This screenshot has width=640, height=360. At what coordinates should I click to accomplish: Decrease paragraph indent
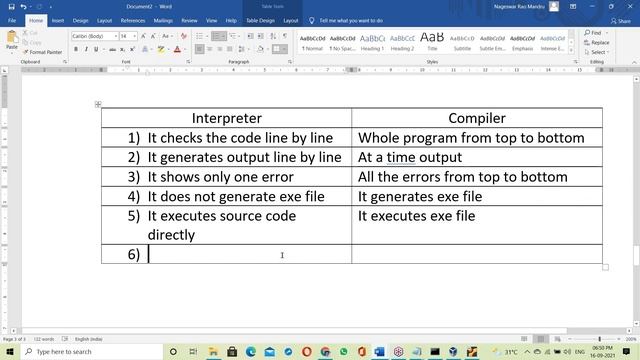coord(250,36)
